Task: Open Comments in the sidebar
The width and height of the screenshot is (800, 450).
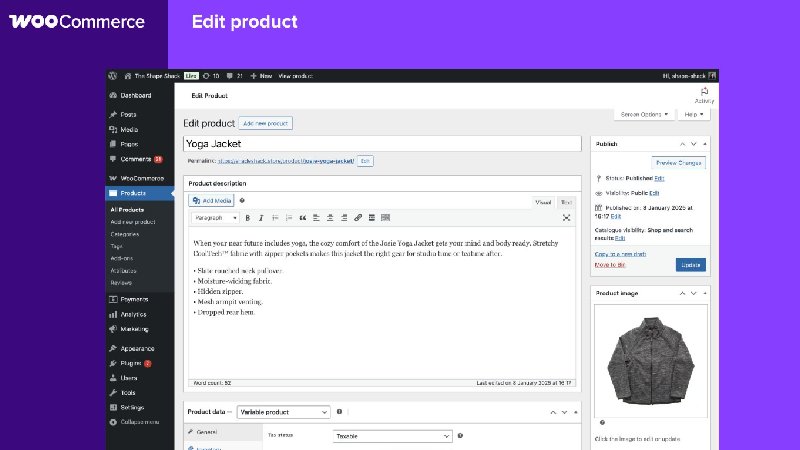Action: [136, 159]
